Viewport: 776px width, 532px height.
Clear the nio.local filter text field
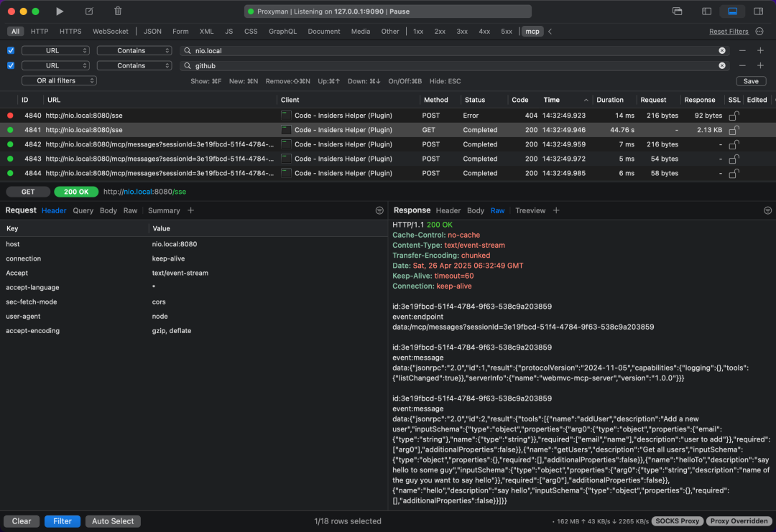(x=721, y=51)
